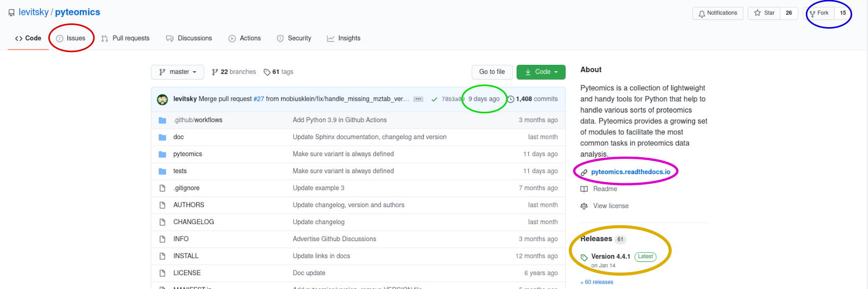Open the 78b3a09 commit hash

point(453,99)
